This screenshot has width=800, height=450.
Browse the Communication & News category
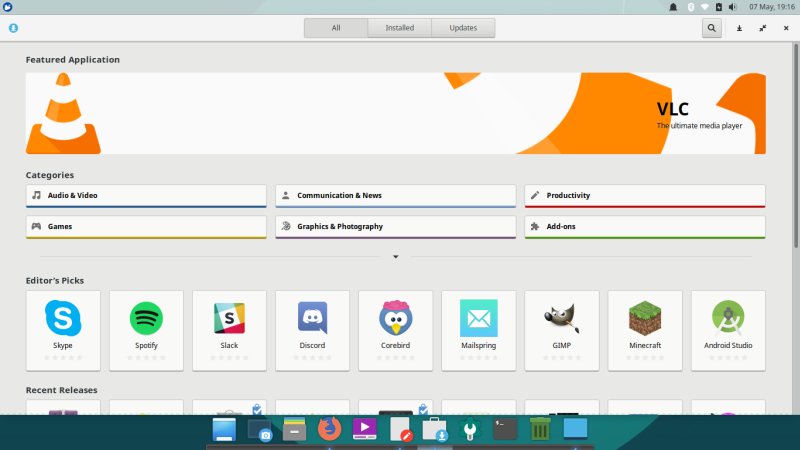tap(395, 196)
